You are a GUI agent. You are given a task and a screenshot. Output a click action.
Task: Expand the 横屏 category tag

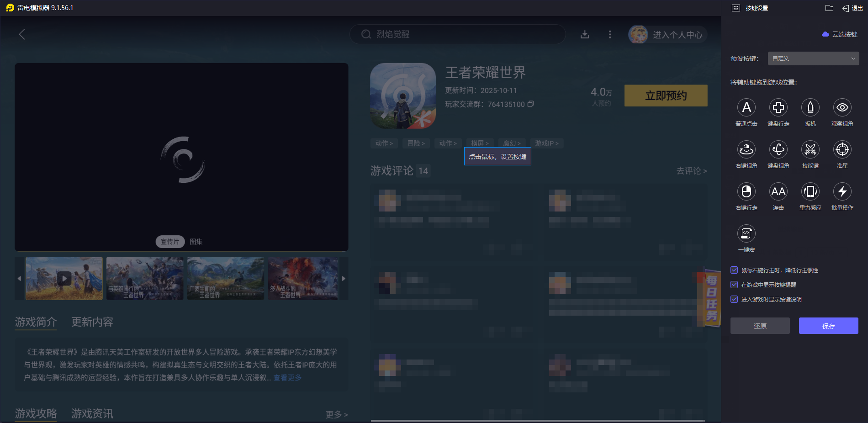point(480,143)
